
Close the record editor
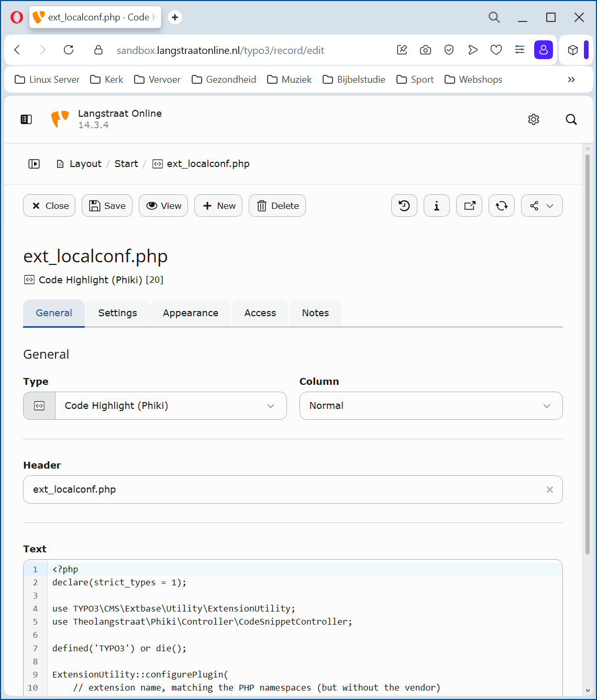click(x=50, y=206)
